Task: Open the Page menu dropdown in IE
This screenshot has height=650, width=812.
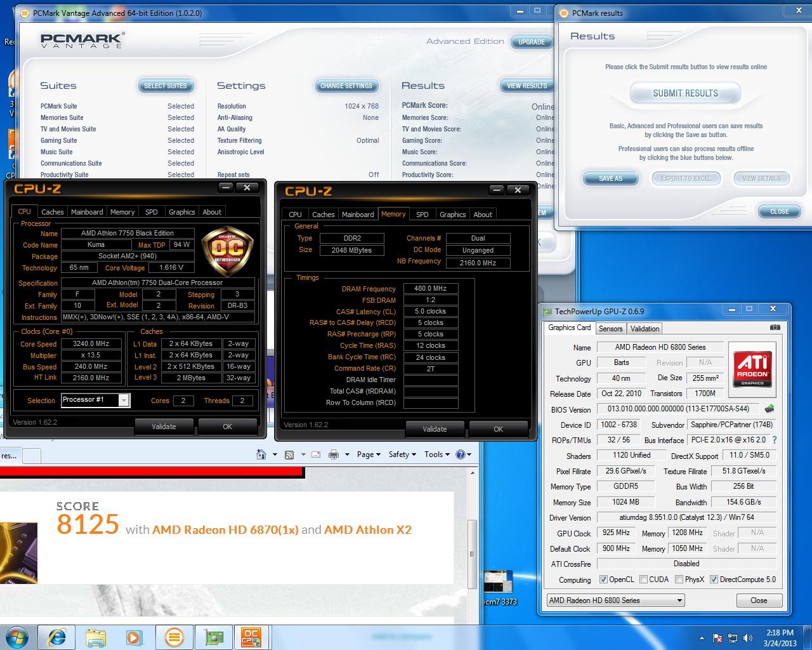Action: tap(369, 454)
